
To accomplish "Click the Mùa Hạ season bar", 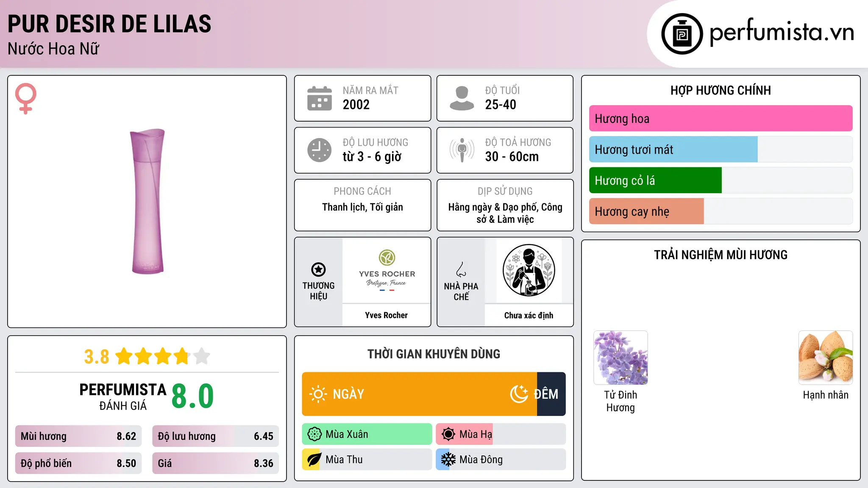I will [x=501, y=434].
